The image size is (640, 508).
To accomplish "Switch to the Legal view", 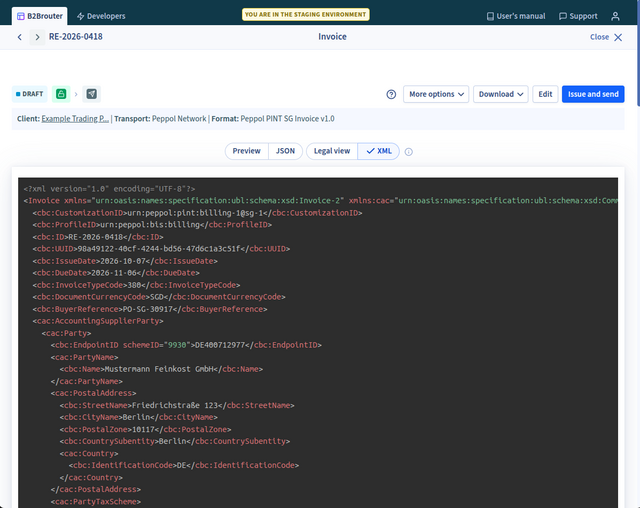I will 332,151.
